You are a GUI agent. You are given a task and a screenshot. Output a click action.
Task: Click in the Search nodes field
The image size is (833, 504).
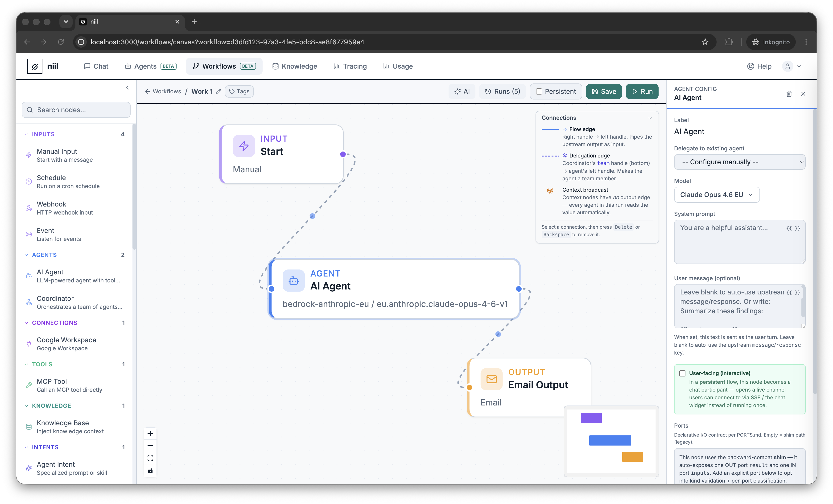(x=76, y=110)
